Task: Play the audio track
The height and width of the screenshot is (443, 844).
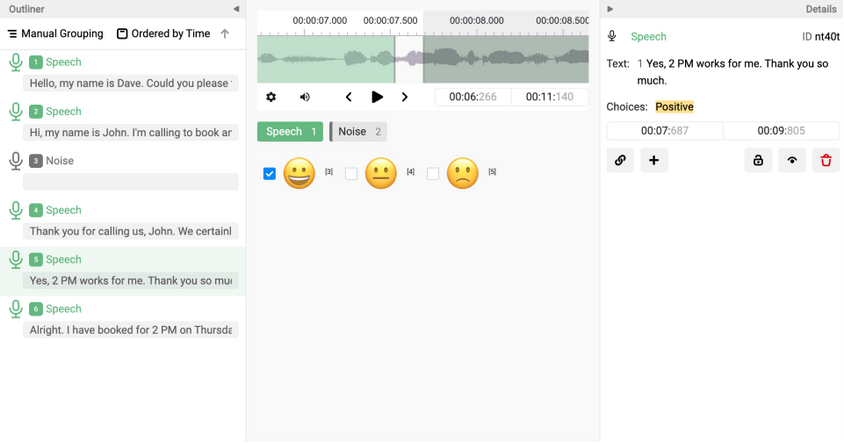Action: click(377, 97)
